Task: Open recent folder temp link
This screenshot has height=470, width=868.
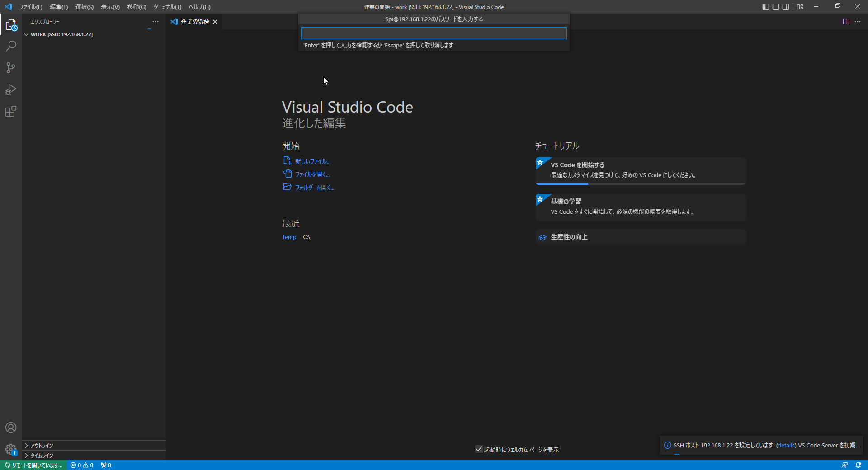Action: pos(289,237)
